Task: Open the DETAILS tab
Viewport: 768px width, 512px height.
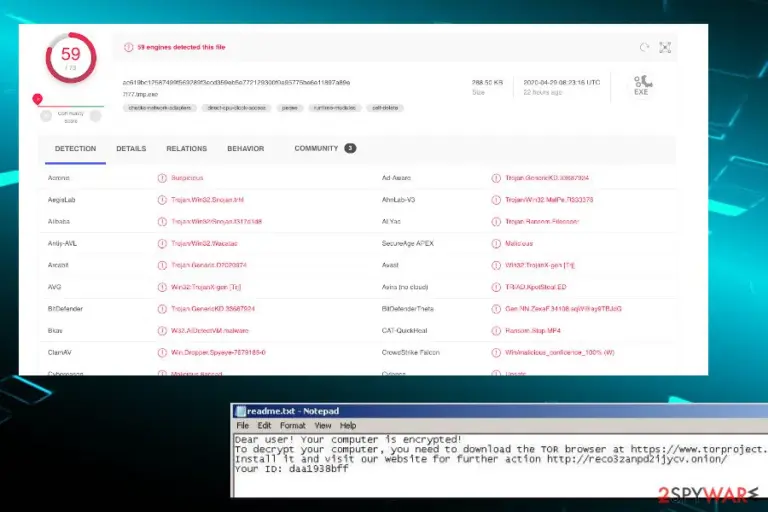Action: coord(131,148)
